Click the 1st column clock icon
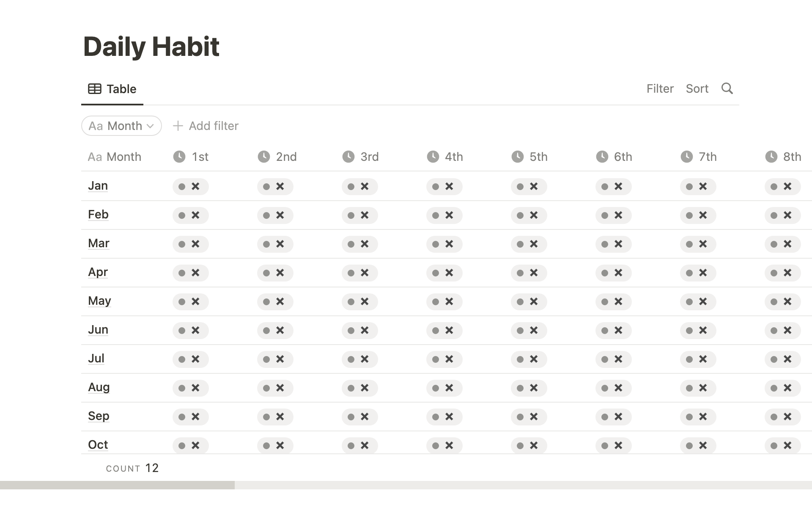The height and width of the screenshot is (508, 812). (179, 156)
